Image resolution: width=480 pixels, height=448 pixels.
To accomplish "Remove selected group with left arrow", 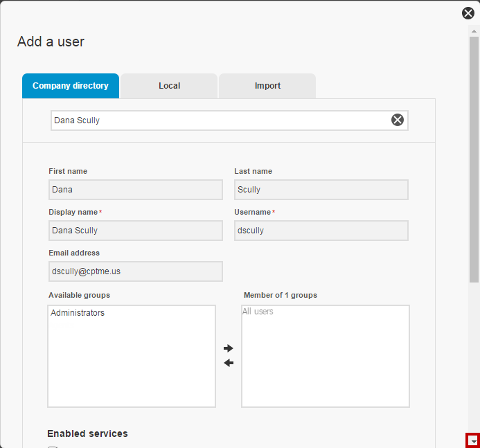I will coord(229,363).
